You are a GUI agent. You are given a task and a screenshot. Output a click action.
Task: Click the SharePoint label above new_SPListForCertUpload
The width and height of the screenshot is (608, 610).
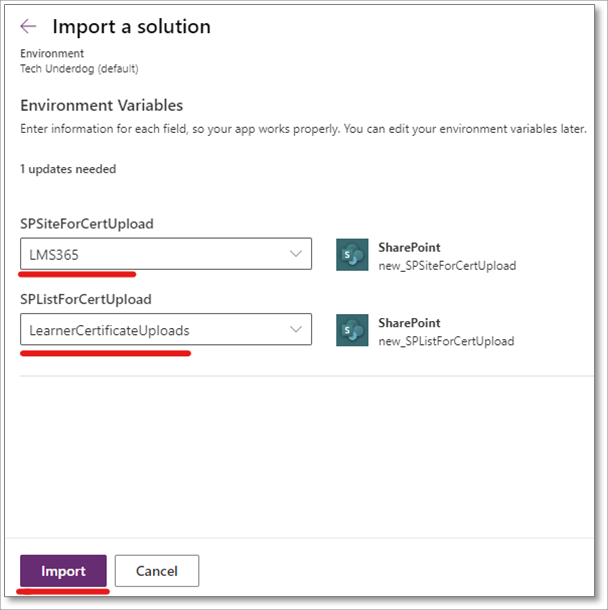(x=409, y=323)
